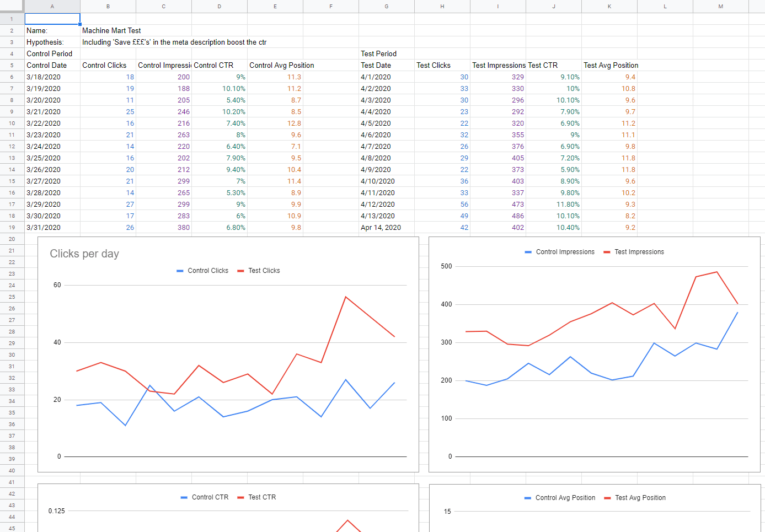Select column B header

[x=108, y=6]
